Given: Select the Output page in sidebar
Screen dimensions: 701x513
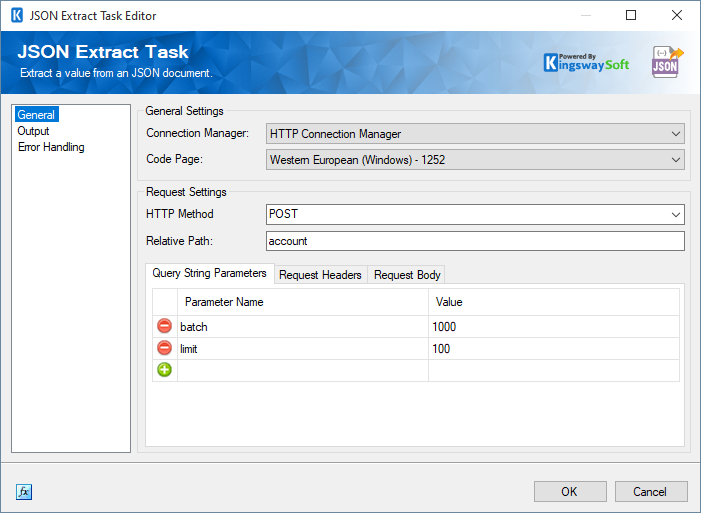Looking at the screenshot, I should (33, 131).
